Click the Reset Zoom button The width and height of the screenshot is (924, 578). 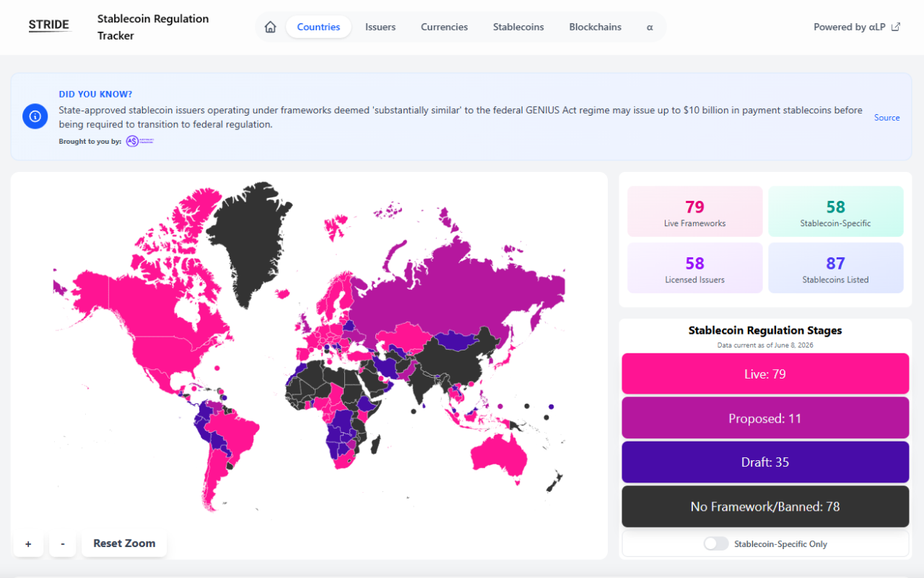[124, 543]
